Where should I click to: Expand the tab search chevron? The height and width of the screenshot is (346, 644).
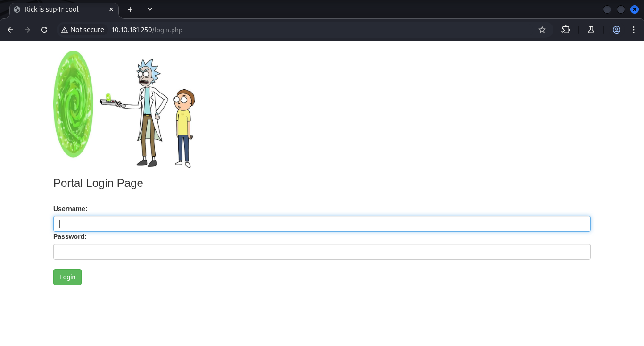coord(150,9)
